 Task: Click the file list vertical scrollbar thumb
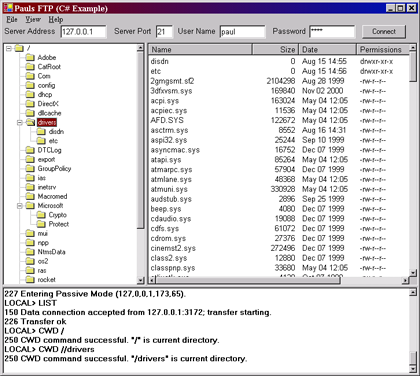click(x=413, y=67)
